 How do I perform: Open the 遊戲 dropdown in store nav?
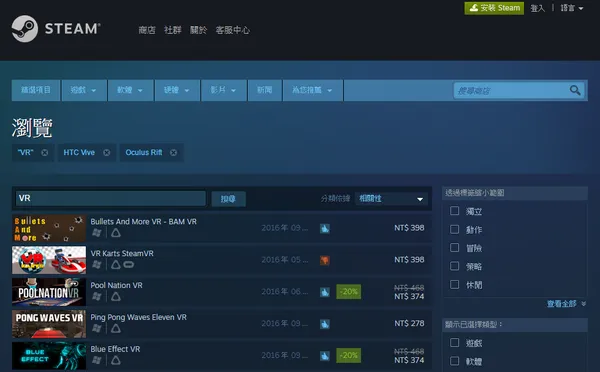(84, 90)
